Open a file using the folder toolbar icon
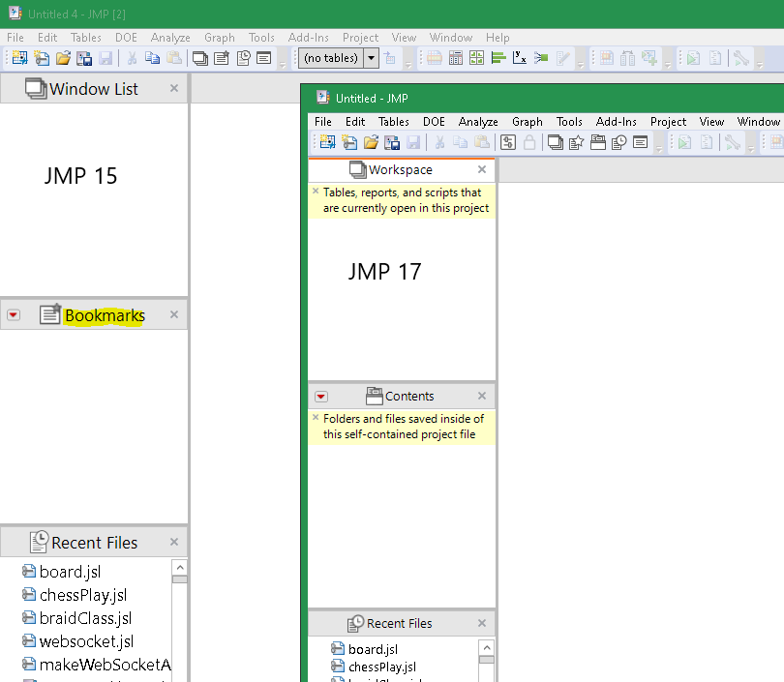 tap(63, 58)
